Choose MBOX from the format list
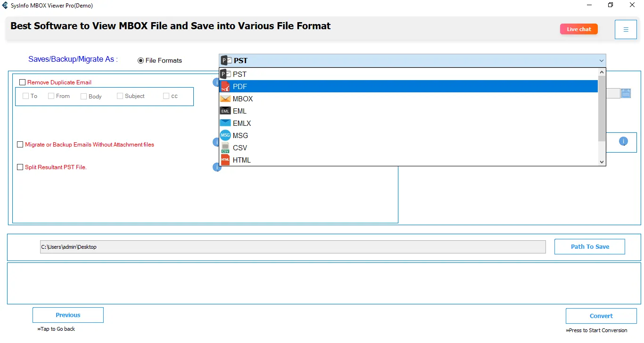The height and width of the screenshot is (343, 644). coord(408,98)
